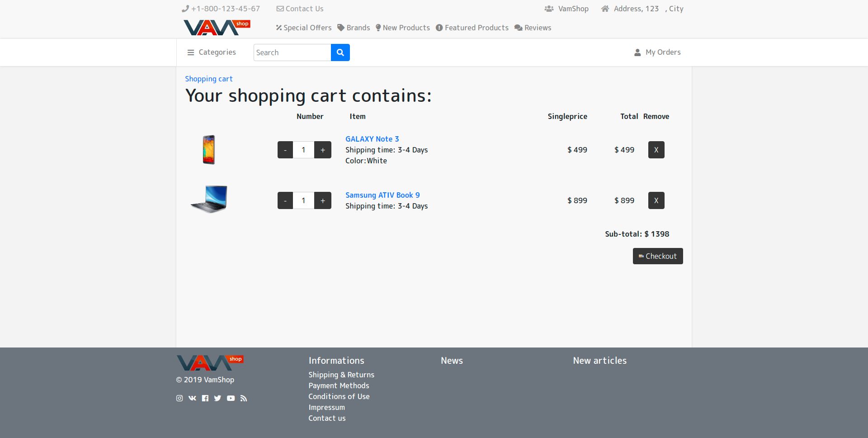Click the Samsung ATIV Book 9 laptop thumbnail
868x438 pixels.
pos(209,199)
